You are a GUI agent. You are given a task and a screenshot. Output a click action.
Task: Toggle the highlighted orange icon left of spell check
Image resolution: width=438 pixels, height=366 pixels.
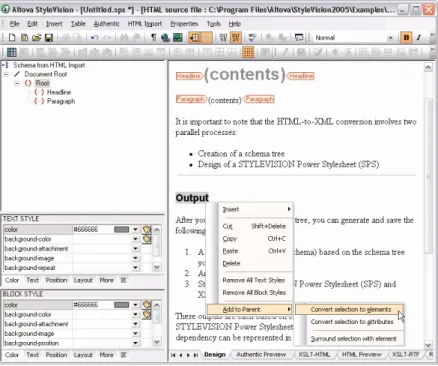tap(236, 38)
